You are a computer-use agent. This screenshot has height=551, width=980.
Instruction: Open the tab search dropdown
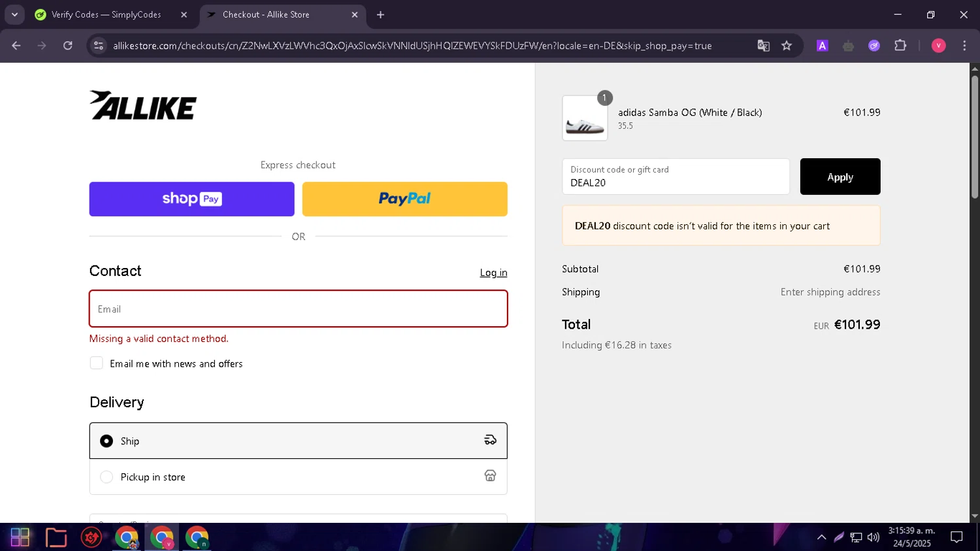click(14, 14)
